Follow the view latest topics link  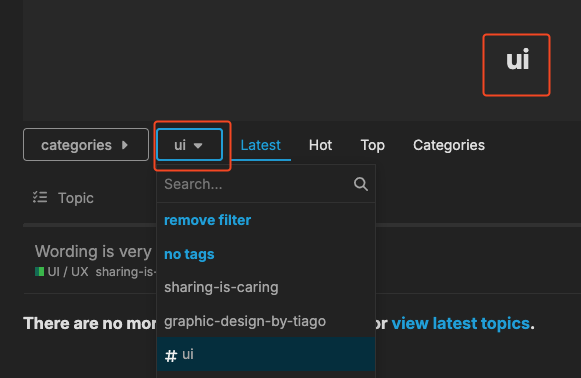point(460,324)
